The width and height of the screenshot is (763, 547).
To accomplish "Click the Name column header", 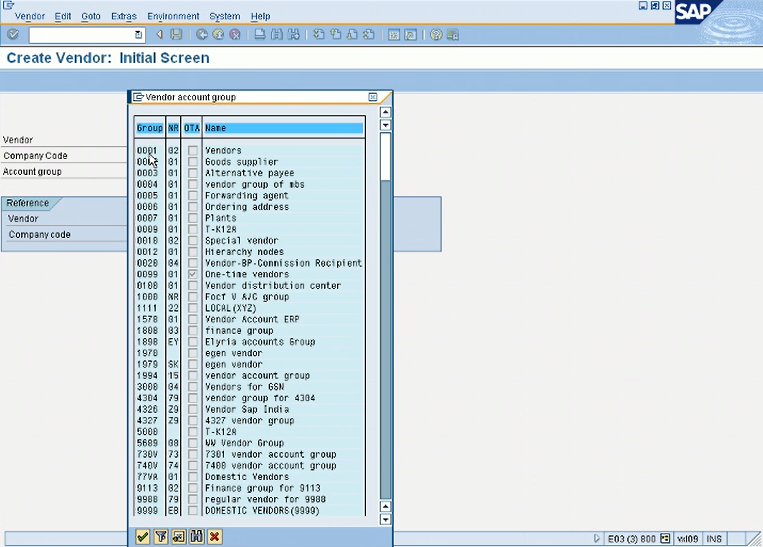I will (284, 128).
